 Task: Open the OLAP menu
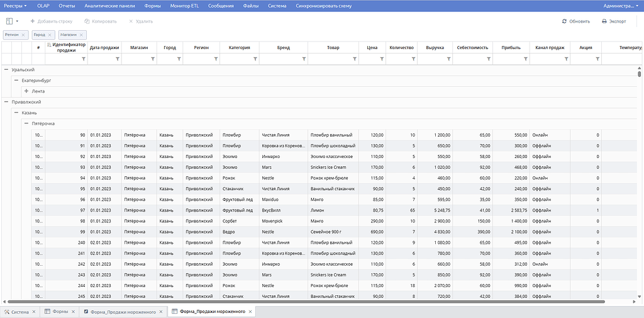click(x=43, y=6)
